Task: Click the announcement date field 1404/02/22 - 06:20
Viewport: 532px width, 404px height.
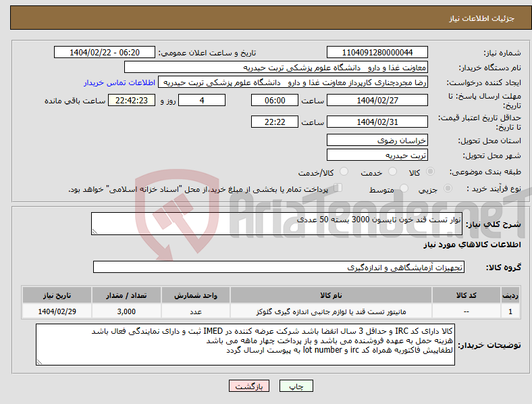Action: click(x=105, y=52)
